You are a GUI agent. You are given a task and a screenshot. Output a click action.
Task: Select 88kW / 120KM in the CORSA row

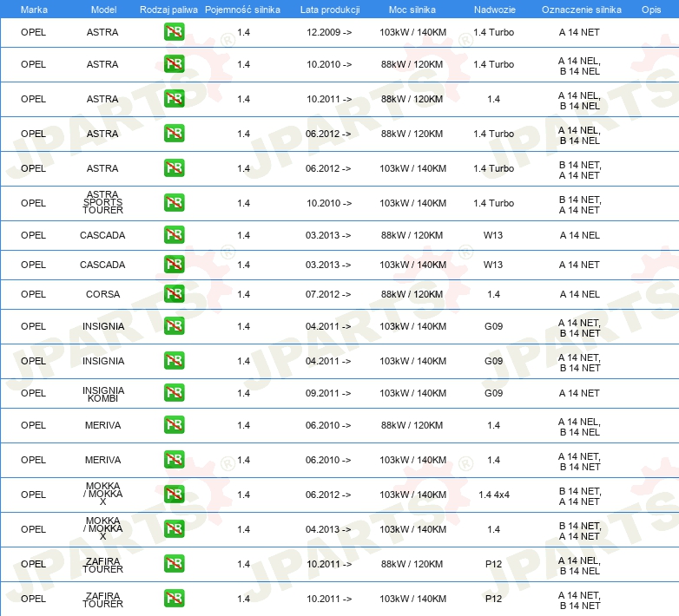(412, 294)
